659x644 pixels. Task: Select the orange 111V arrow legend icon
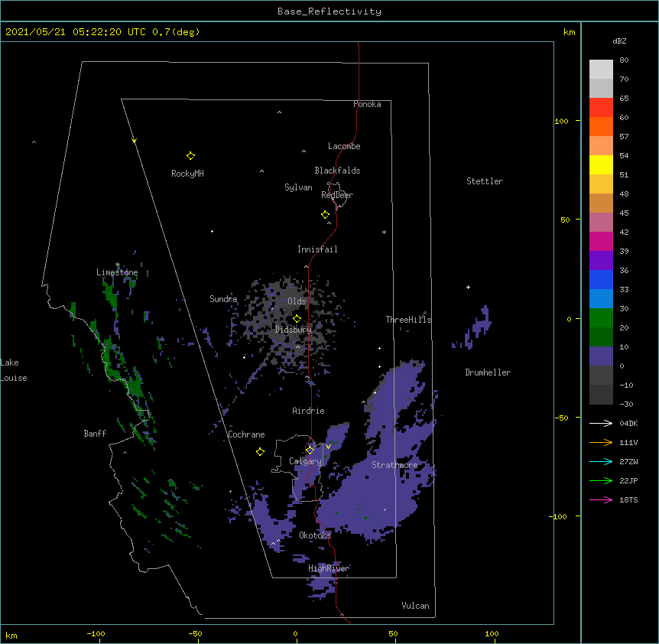(x=601, y=442)
